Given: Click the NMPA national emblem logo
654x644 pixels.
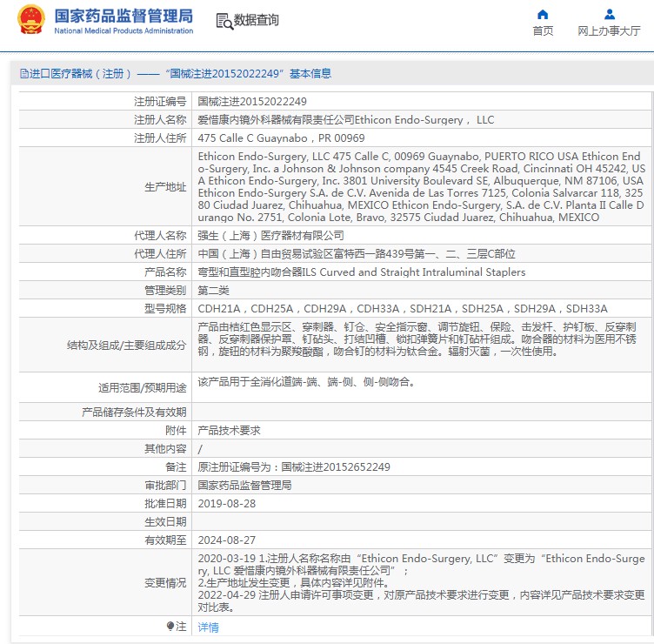Looking at the screenshot, I should pyautogui.click(x=30, y=19).
